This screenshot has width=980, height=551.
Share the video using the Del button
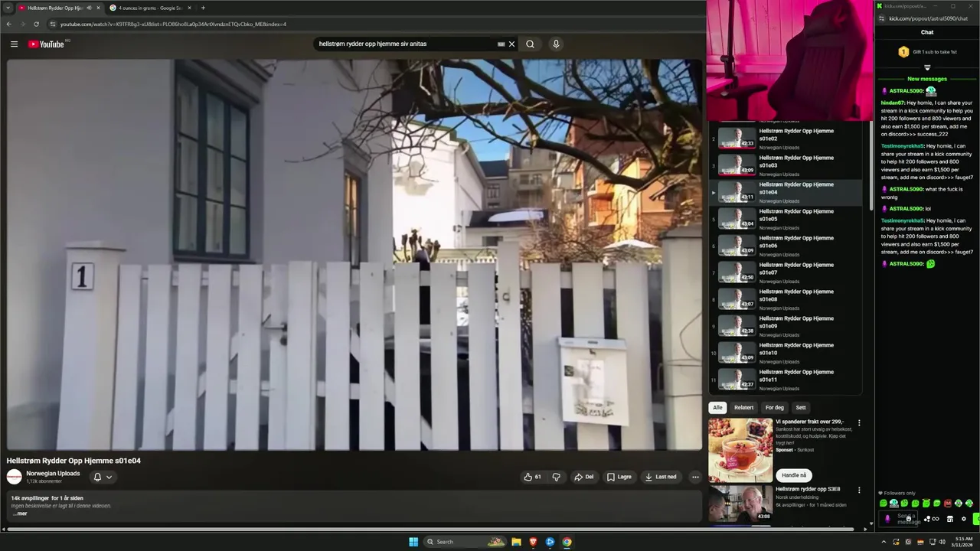(x=584, y=477)
